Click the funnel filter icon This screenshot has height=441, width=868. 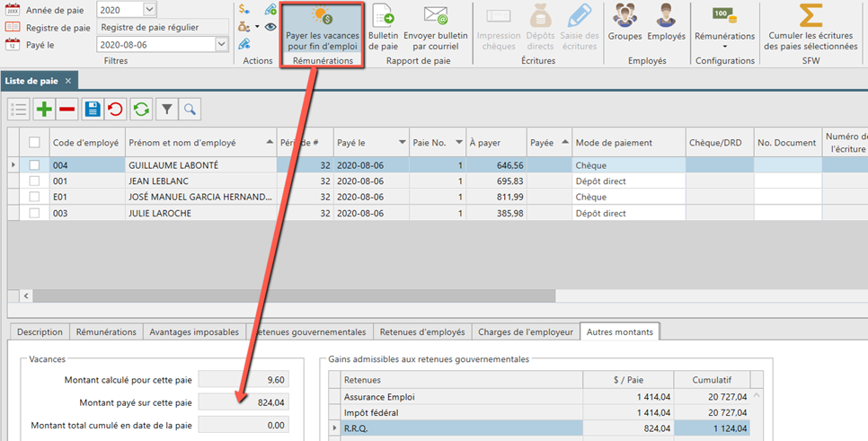coord(166,109)
